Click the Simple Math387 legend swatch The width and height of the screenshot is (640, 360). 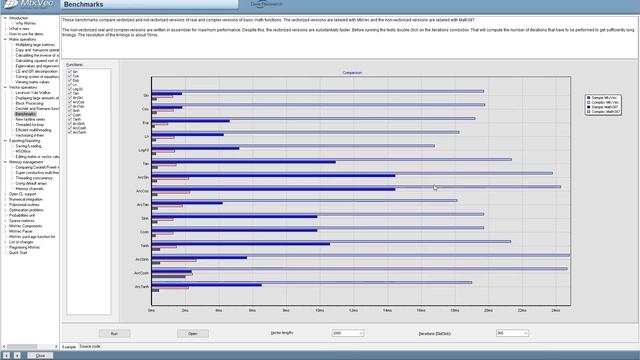click(x=589, y=107)
